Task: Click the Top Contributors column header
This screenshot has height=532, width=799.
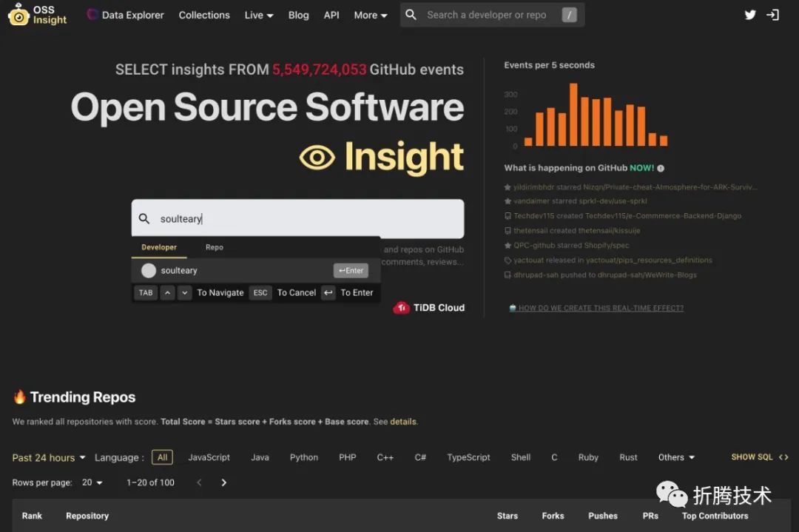Action: [x=715, y=516]
